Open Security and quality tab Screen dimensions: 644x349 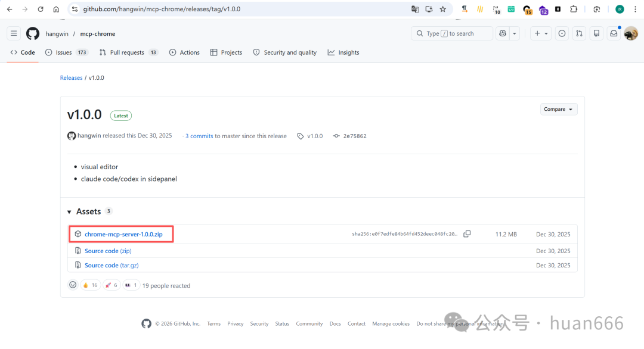click(285, 52)
